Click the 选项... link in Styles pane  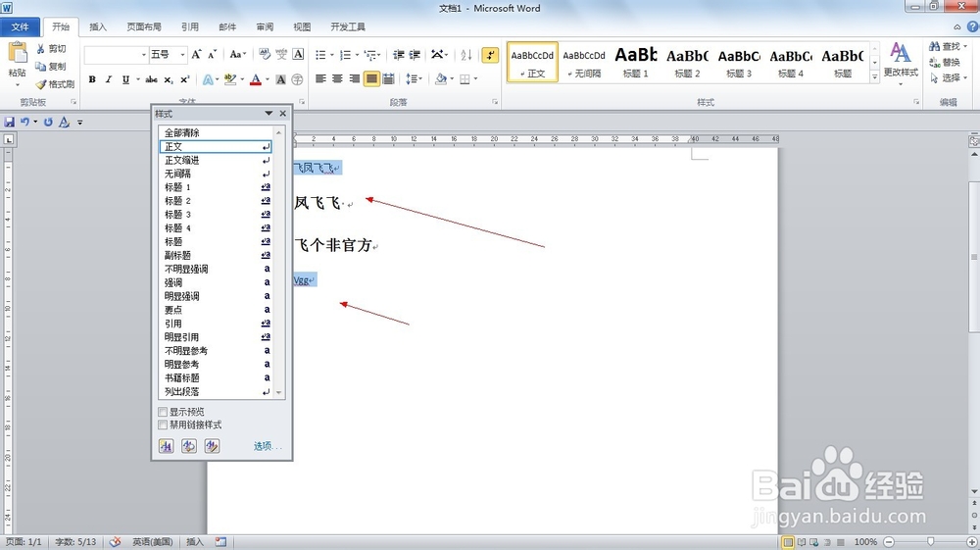point(268,446)
